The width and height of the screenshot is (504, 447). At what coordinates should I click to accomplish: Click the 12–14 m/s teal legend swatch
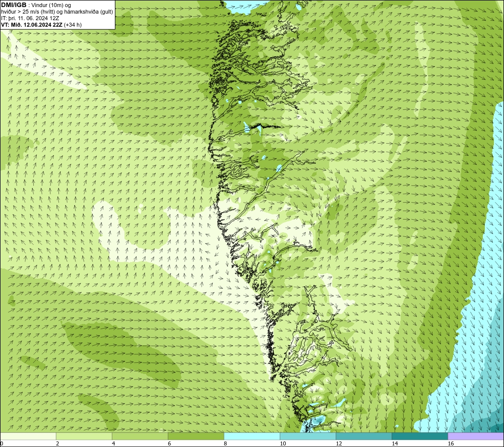pyautogui.click(x=364, y=436)
